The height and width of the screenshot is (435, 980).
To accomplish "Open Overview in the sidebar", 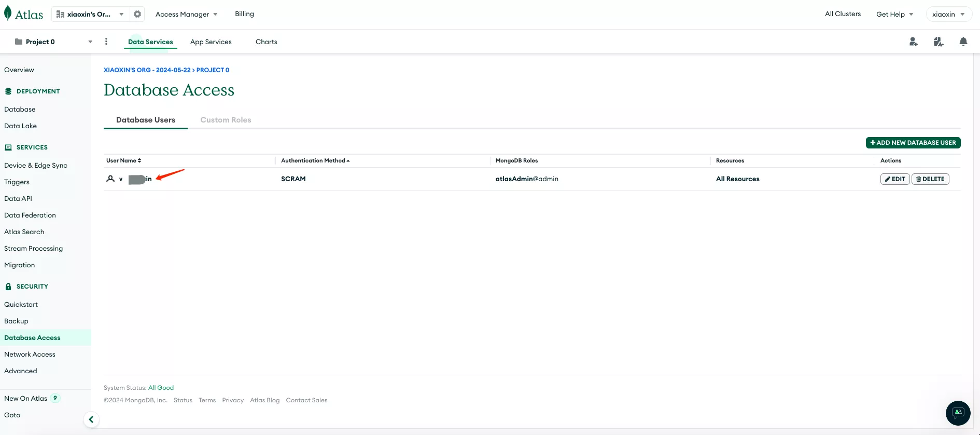I will click(19, 70).
